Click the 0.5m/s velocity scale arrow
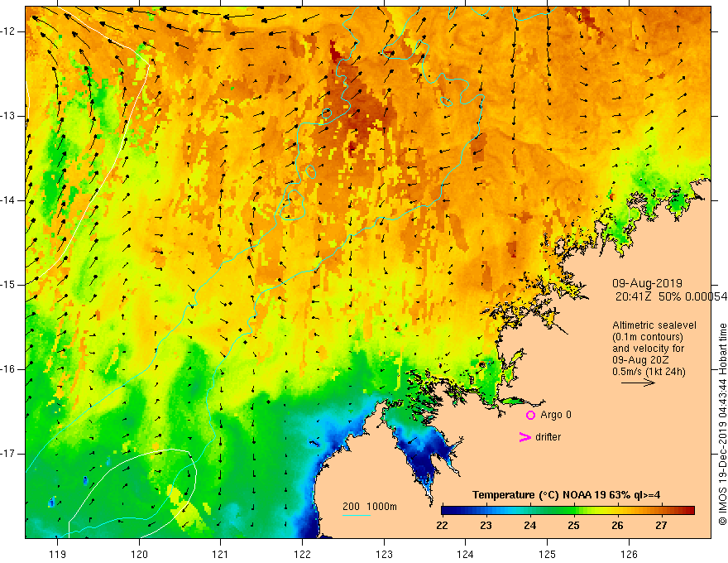 [x=638, y=383]
